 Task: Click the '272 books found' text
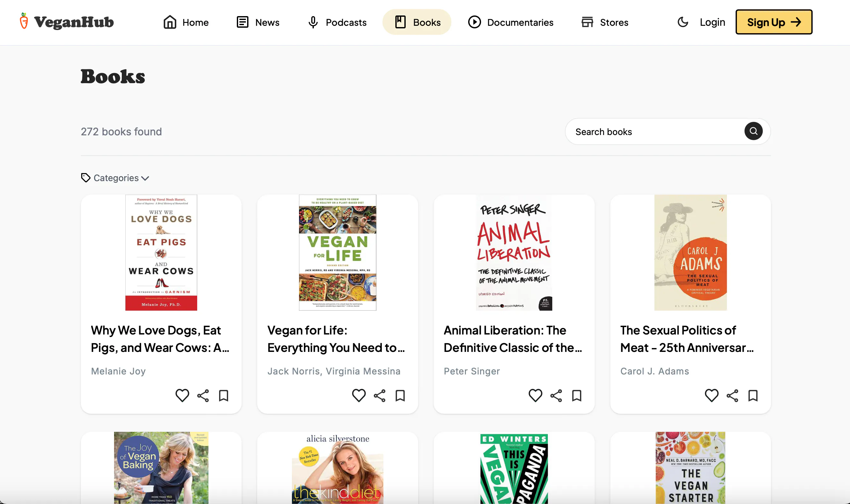coord(121,131)
